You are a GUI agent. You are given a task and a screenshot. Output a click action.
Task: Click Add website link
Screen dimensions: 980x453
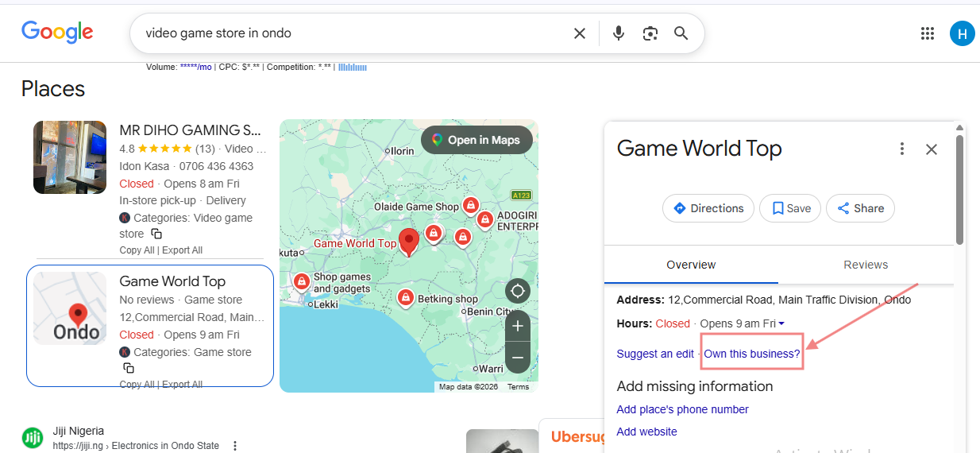coord(646,432)
